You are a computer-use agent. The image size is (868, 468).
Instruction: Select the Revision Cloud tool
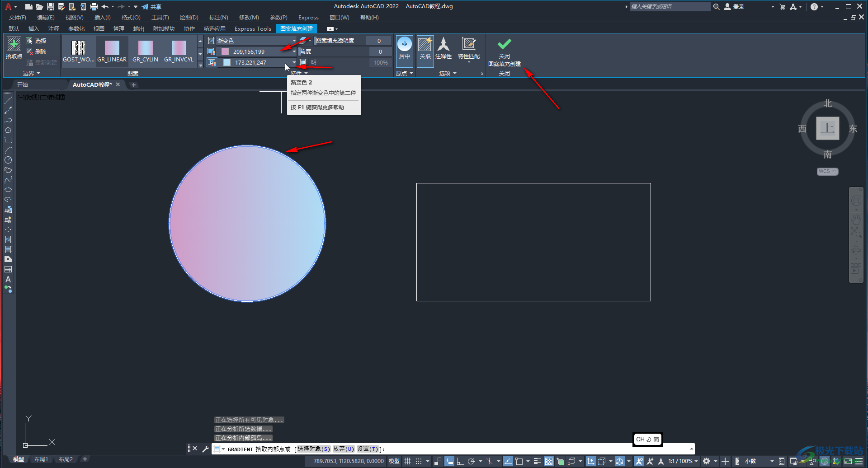click(x=8, y=170)
